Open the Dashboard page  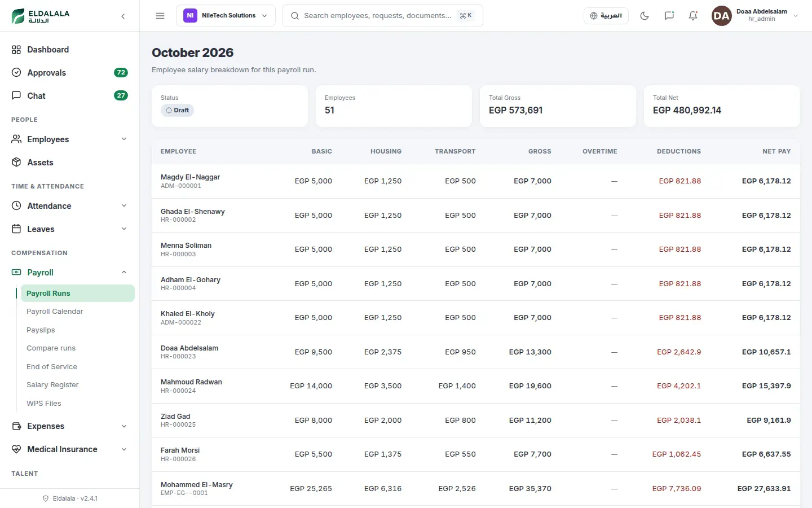pyautogui.click(x=70, y=50)
